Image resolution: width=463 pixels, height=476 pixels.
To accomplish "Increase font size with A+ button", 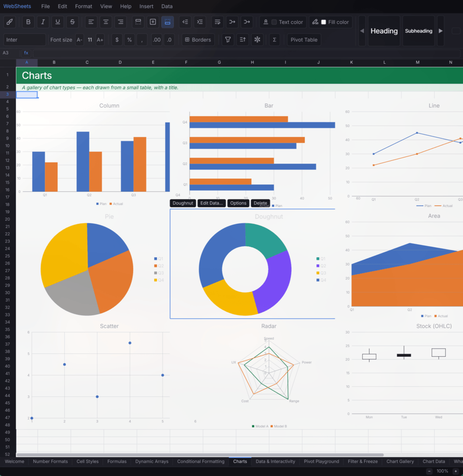I will (x=100, y=40).
